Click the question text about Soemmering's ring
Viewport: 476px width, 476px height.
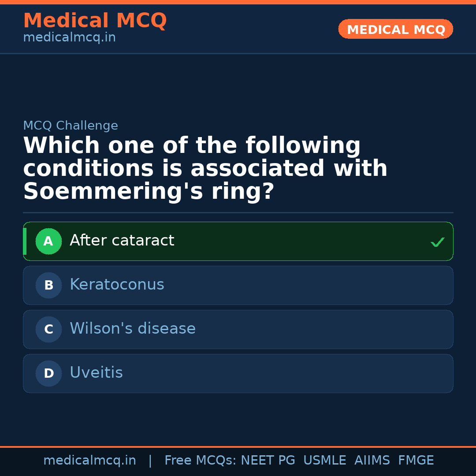tap(205, 167)
